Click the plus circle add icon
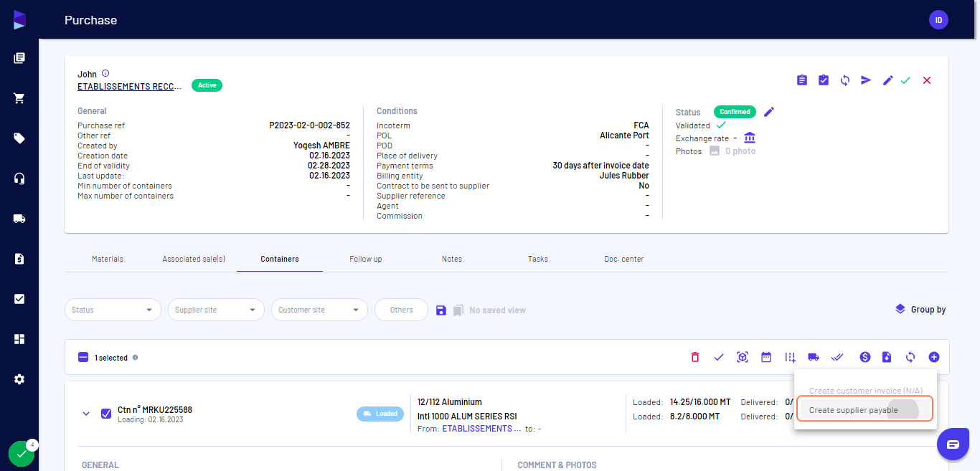 933,357
